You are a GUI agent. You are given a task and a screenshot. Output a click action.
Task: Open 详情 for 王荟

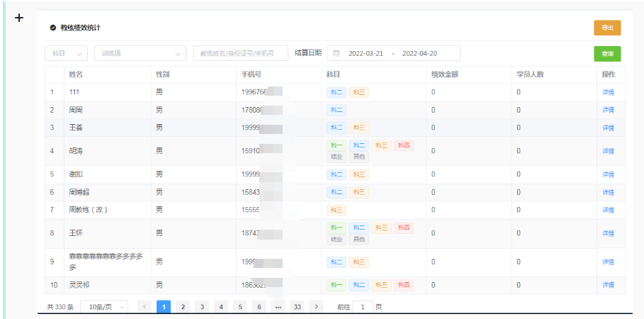coord(608,128)
